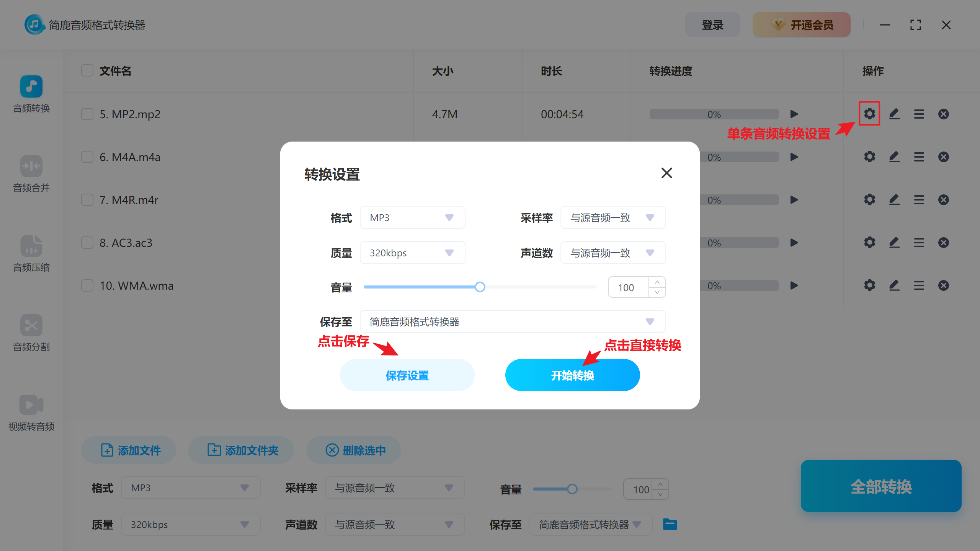Click the 保存设置 button

point(407,375)
